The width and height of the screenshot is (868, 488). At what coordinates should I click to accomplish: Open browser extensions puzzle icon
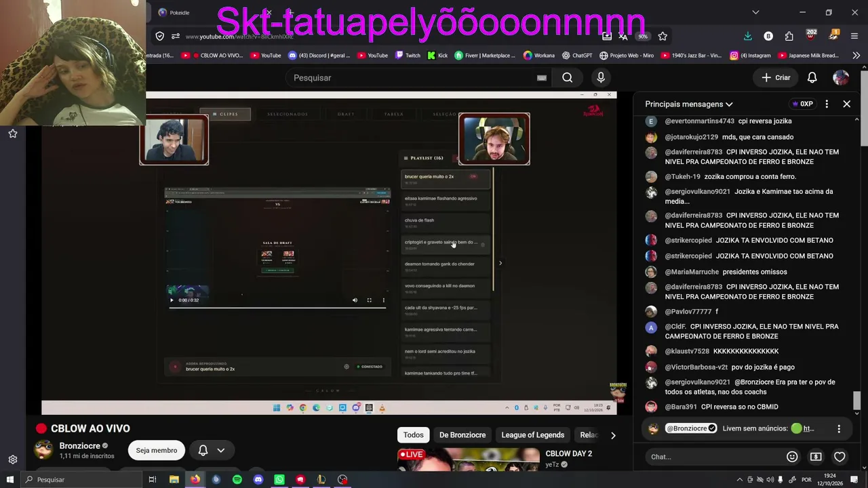(x=789, y=36)
